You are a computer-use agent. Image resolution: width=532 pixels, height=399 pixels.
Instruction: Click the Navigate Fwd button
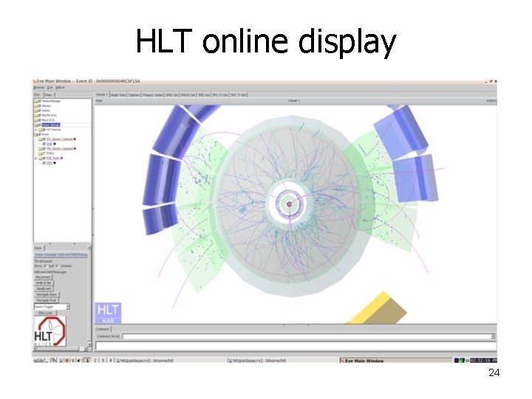(x=46, y=300)
